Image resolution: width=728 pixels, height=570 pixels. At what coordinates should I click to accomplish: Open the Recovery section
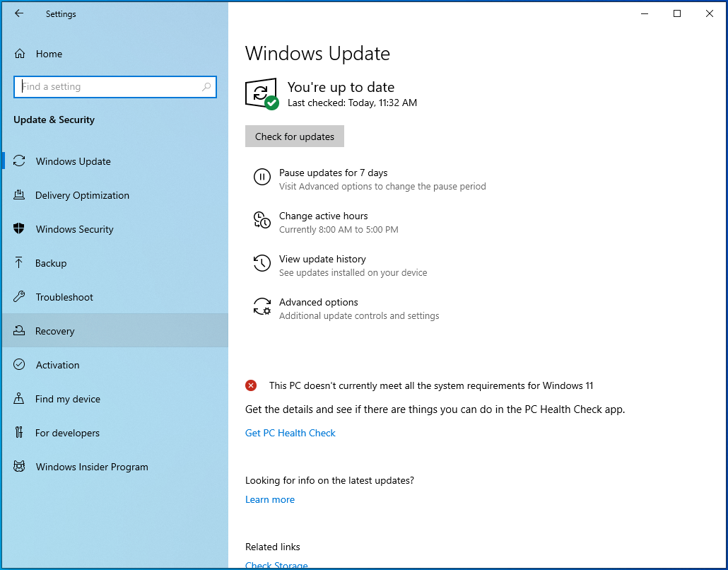pyautogui.click(x=115, y=331)
